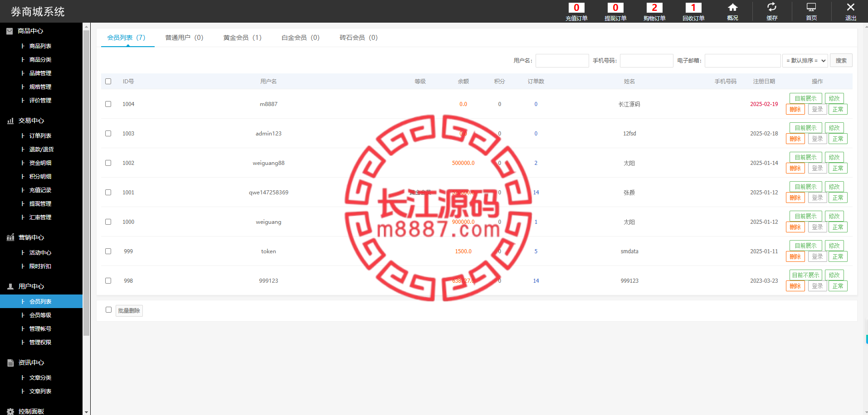
Task: Click the 退出 X icon
Action: pos(851,7)
